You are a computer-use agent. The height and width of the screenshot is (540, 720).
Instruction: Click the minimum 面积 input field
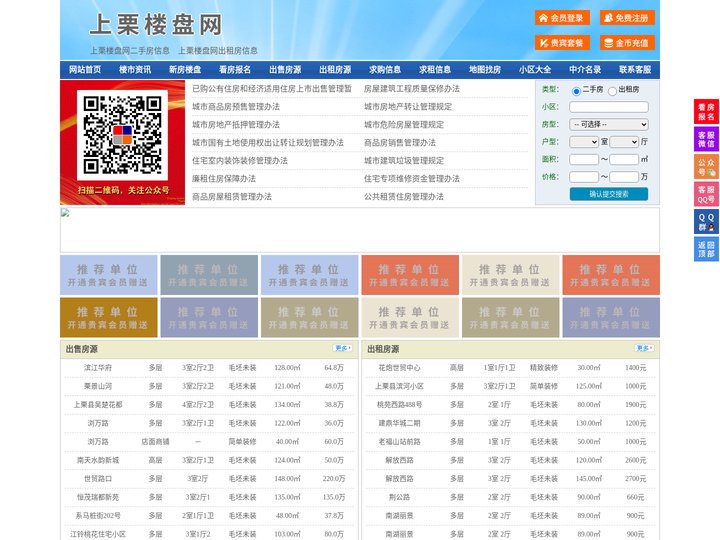pos(584,159)
